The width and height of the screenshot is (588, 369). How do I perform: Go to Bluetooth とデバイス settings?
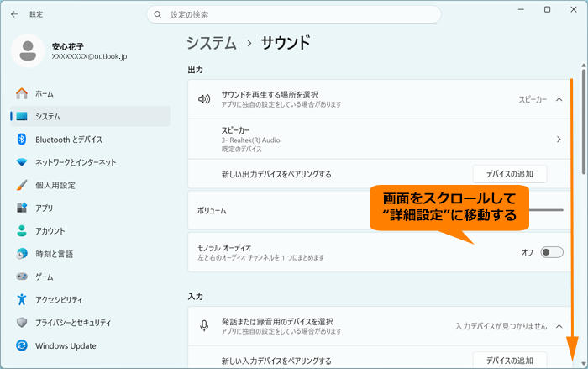click(90, 140)
